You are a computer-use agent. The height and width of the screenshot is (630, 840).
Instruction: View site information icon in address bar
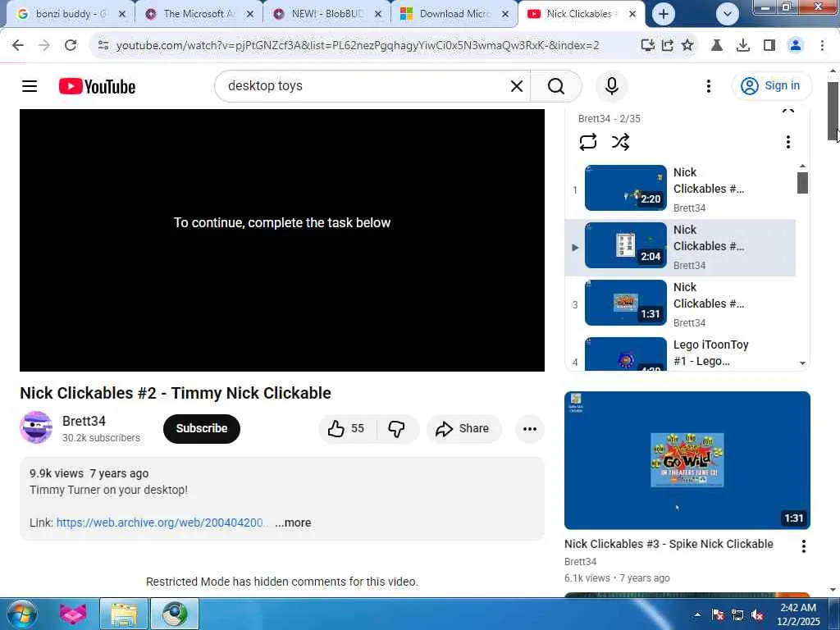[x=103, y=46]
